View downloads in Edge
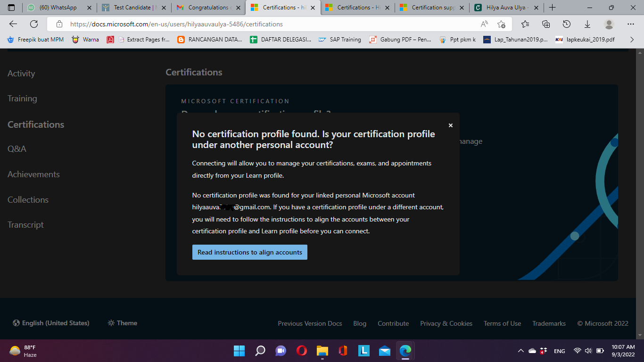The height and width of the screenshot is (362, 644). click(x=587, y=24)
